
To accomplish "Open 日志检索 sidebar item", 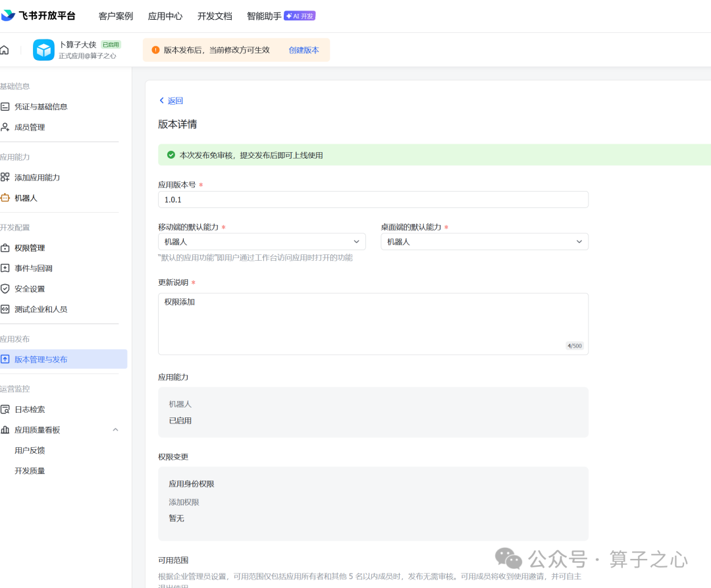I will [x=30, y=410].
